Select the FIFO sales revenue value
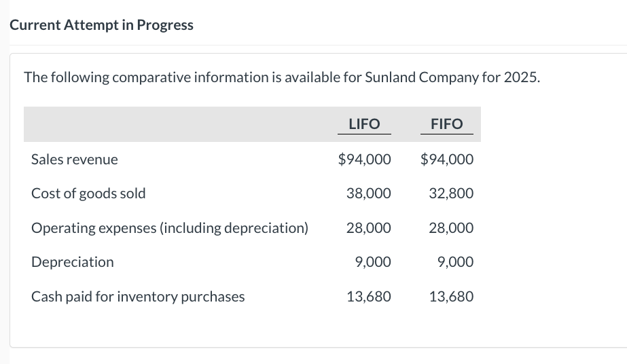Image resolution: width=627 pixels, height=364 pixels. [447, 160]
